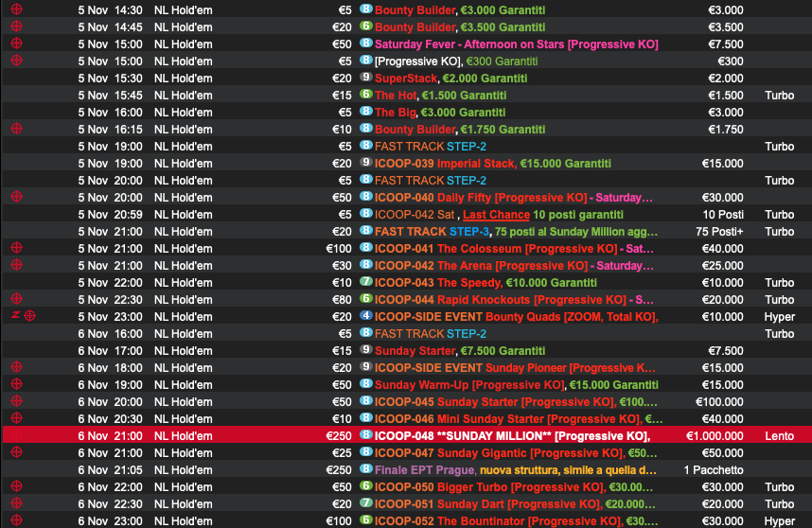
Task: Click the knockout target icon for Sunday Pioneer
Action: point(17,367)
